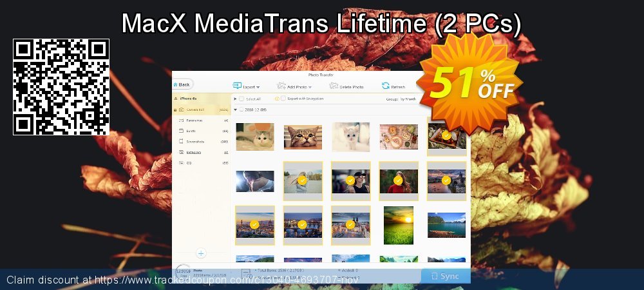The height and width of the screenshot is (290, 644).
Task: Click the QQ album icon
Action: pos(182,162)
